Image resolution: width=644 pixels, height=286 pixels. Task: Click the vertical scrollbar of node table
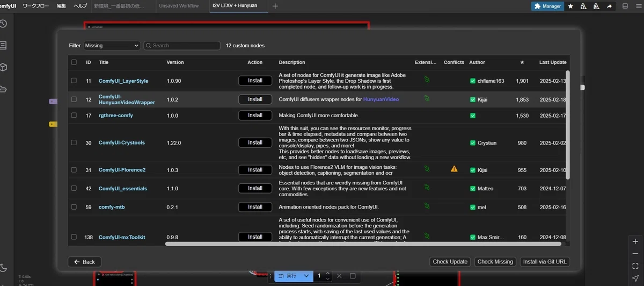point(567,125)
